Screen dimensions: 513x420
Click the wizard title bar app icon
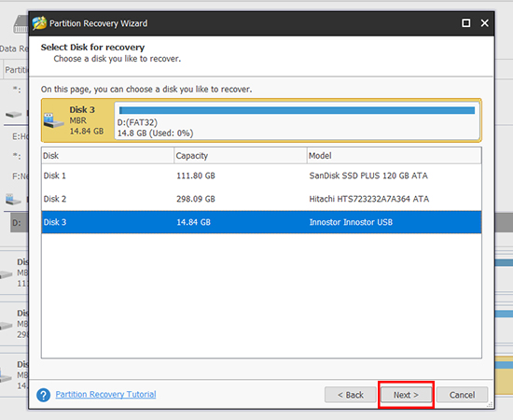pos(39,23)
